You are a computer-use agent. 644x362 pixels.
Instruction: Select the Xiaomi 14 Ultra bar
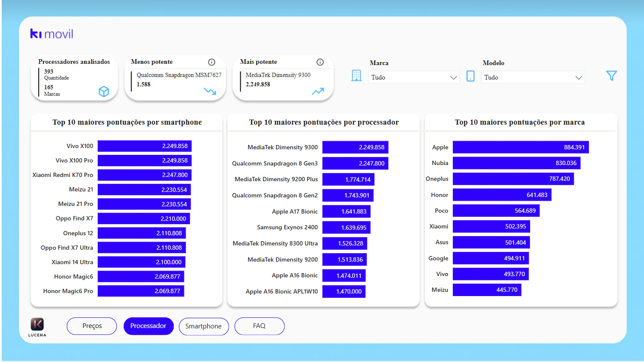tap(141, 262)
